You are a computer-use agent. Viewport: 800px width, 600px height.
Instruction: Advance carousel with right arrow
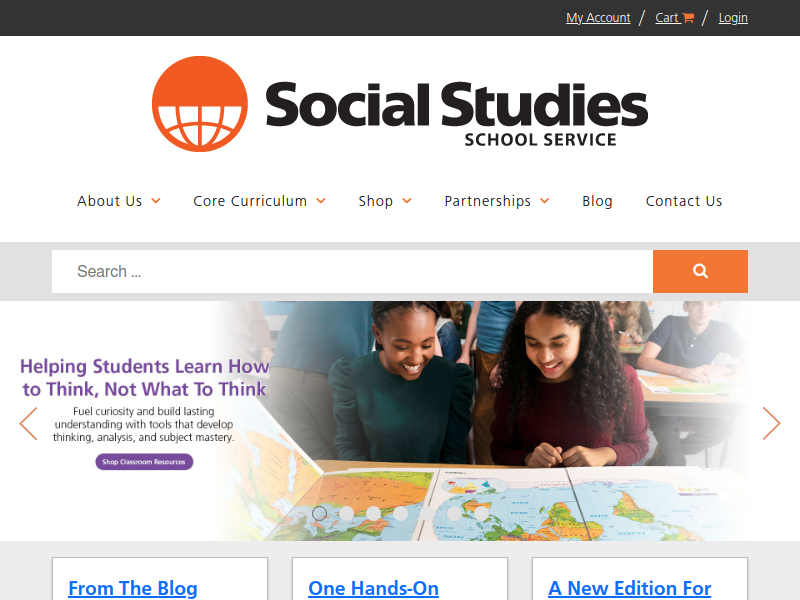(x=771, y=423)
